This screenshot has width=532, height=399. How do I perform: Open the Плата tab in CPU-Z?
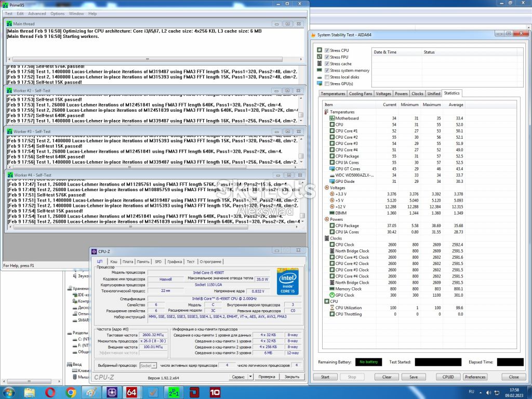point(128,262)
